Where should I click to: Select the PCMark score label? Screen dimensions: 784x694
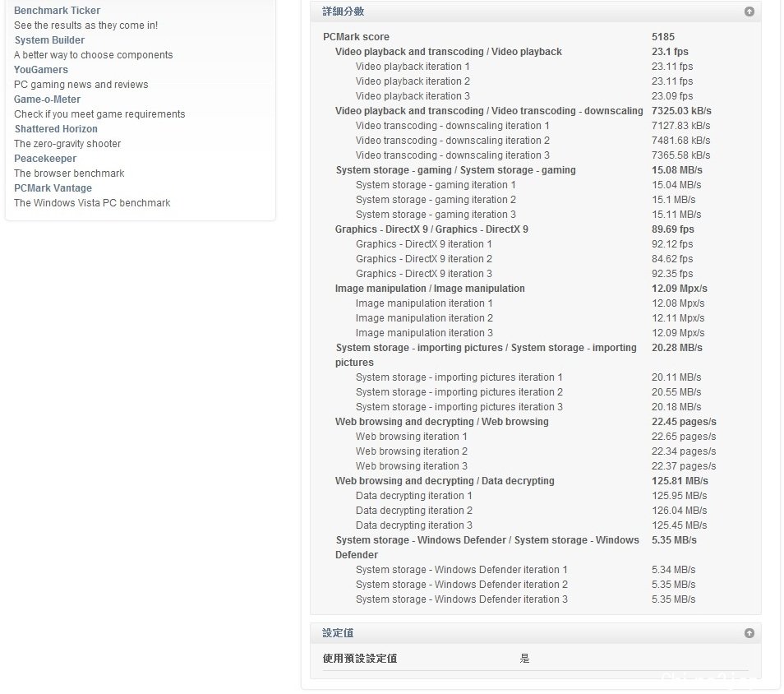356,36
